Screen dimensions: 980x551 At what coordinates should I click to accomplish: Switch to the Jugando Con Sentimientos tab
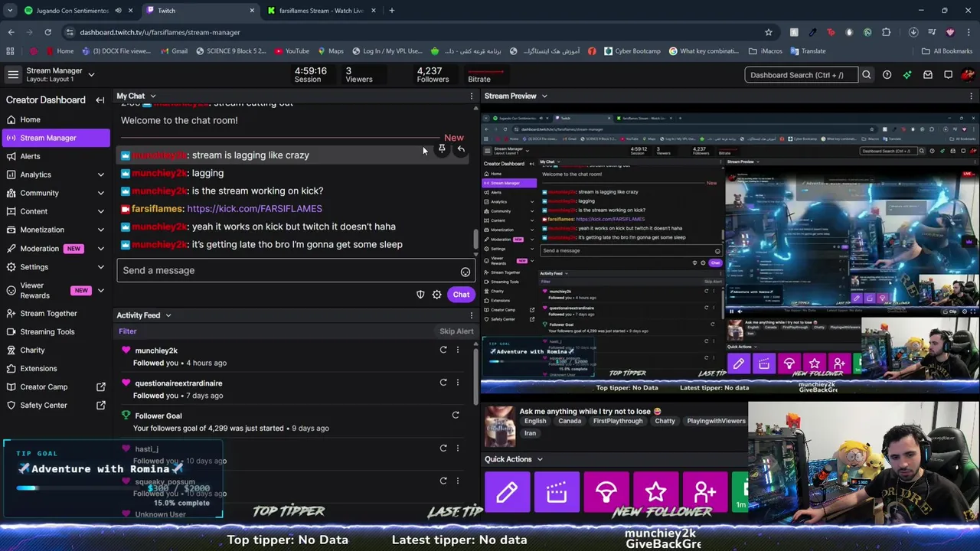click(77, 11)
